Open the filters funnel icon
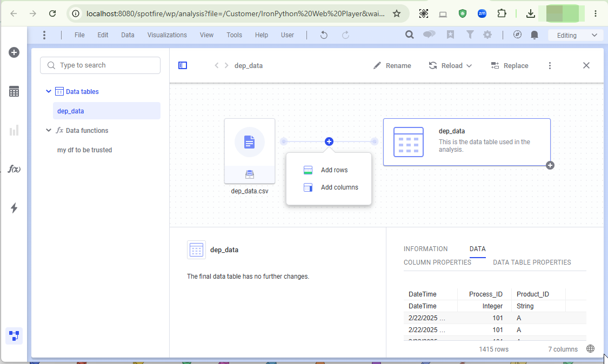The height and width of the screenshot is (364, 608). tap(470, 35)
